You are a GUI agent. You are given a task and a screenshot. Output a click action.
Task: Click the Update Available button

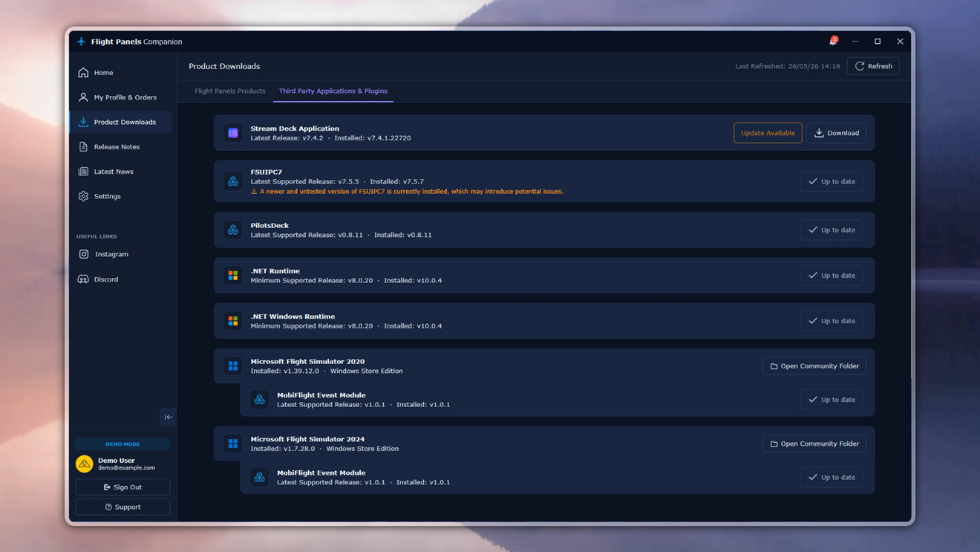click(x=768, y=133)
